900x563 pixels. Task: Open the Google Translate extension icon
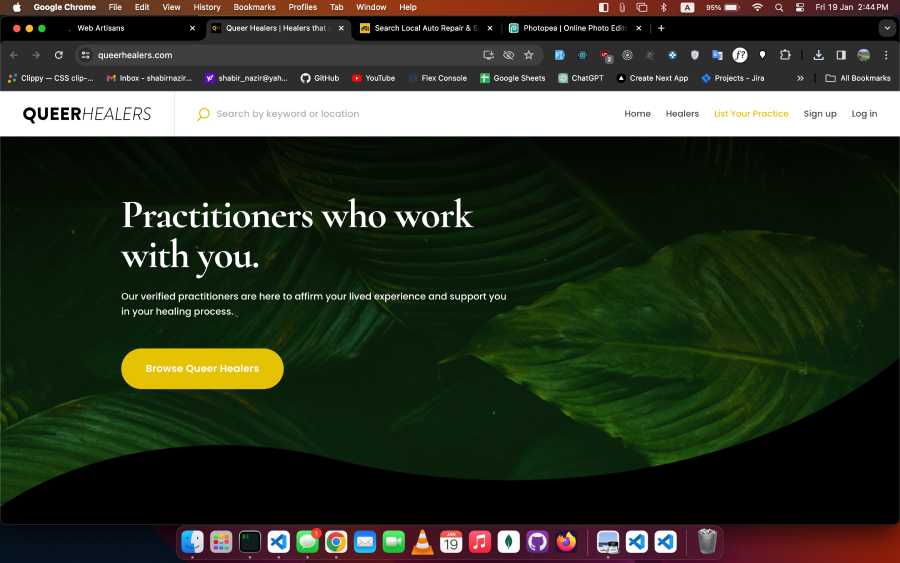click(x=717, y=55)
